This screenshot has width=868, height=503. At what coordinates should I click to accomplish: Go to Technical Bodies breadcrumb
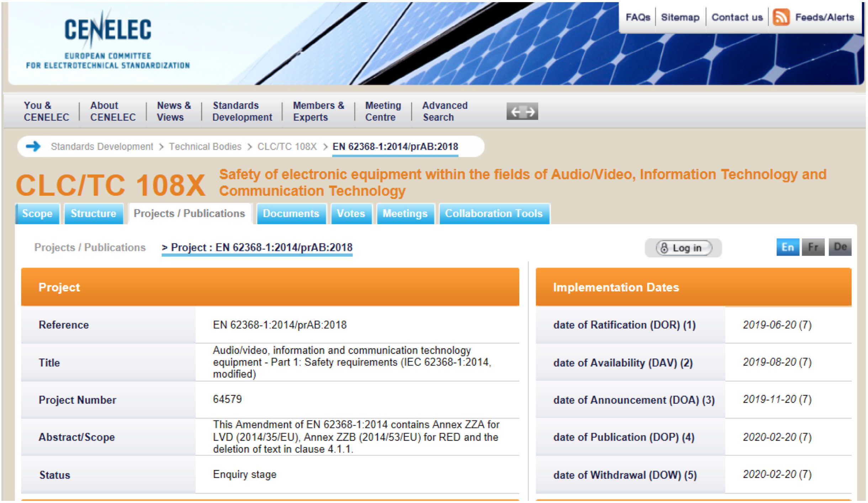pos(205,147)
